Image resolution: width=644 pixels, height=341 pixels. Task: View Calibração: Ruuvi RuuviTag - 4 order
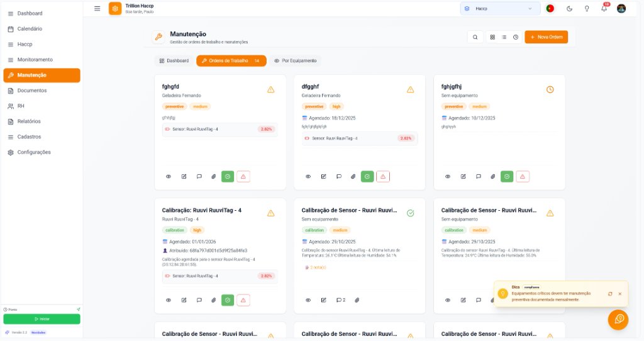[x=169, y=300]
